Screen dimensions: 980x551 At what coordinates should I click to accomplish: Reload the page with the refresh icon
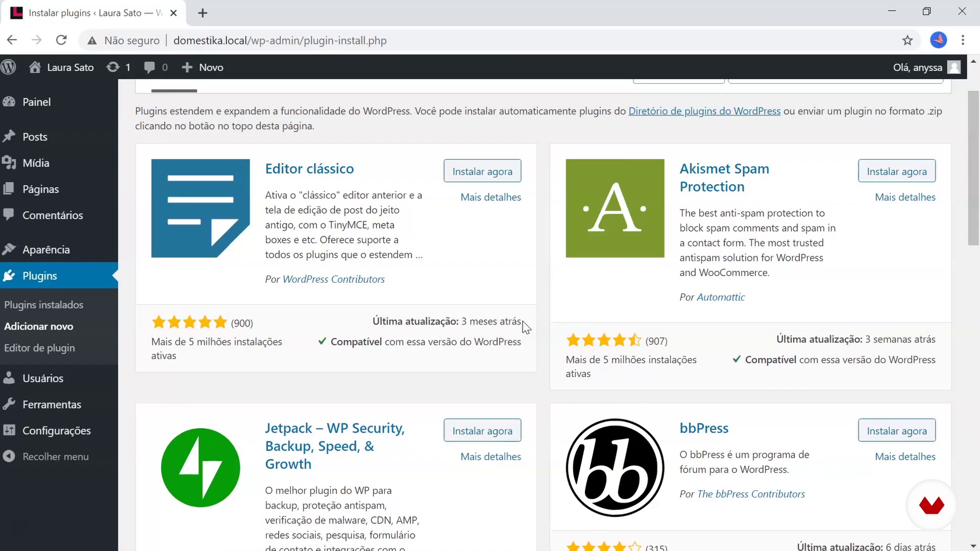(61, 40)
